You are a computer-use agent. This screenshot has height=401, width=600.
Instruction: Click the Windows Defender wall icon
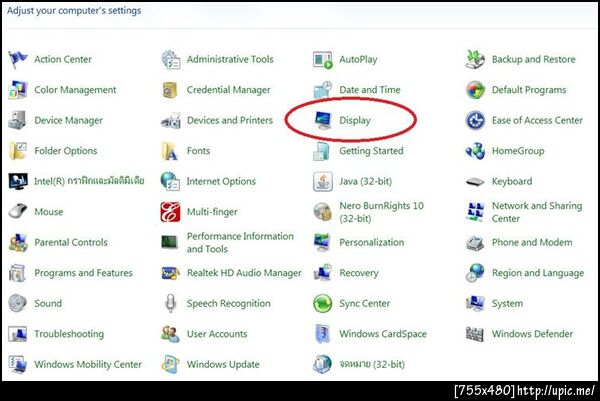(x=475, y=334)
